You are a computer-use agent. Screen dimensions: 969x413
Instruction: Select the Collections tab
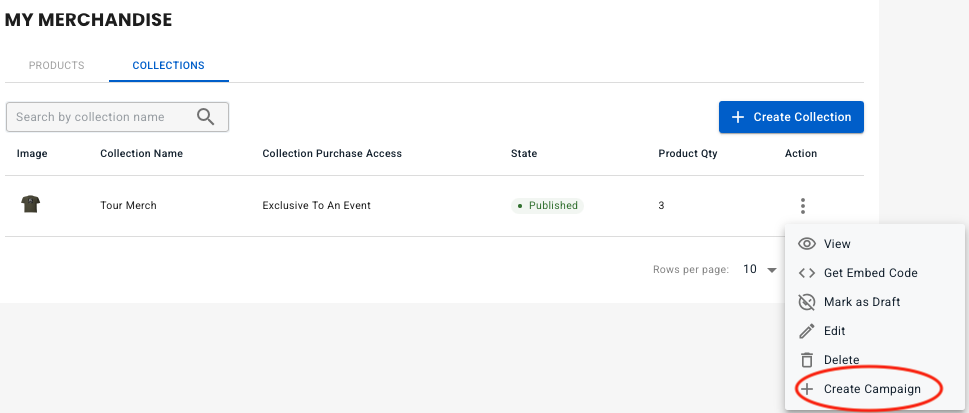pos(168,66)
